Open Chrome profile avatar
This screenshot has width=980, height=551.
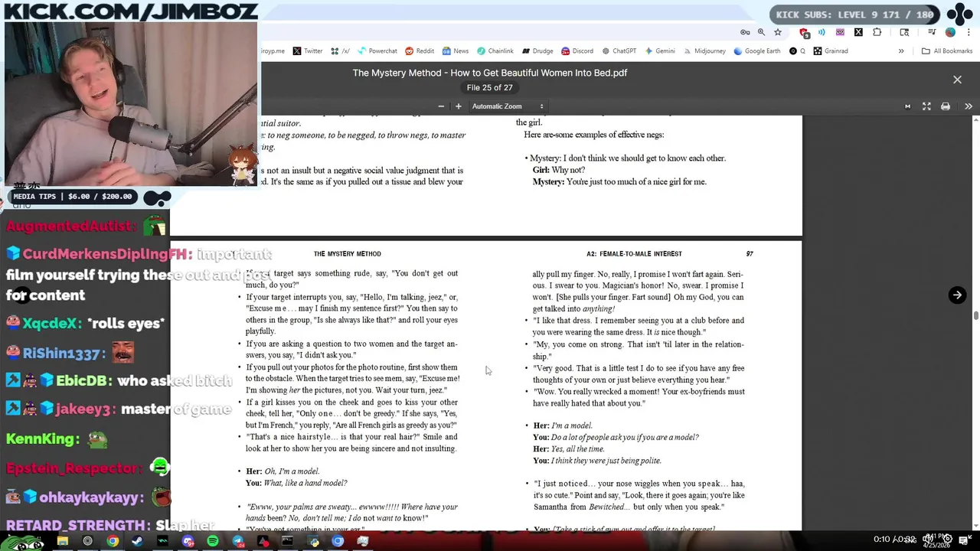(950, 32)
